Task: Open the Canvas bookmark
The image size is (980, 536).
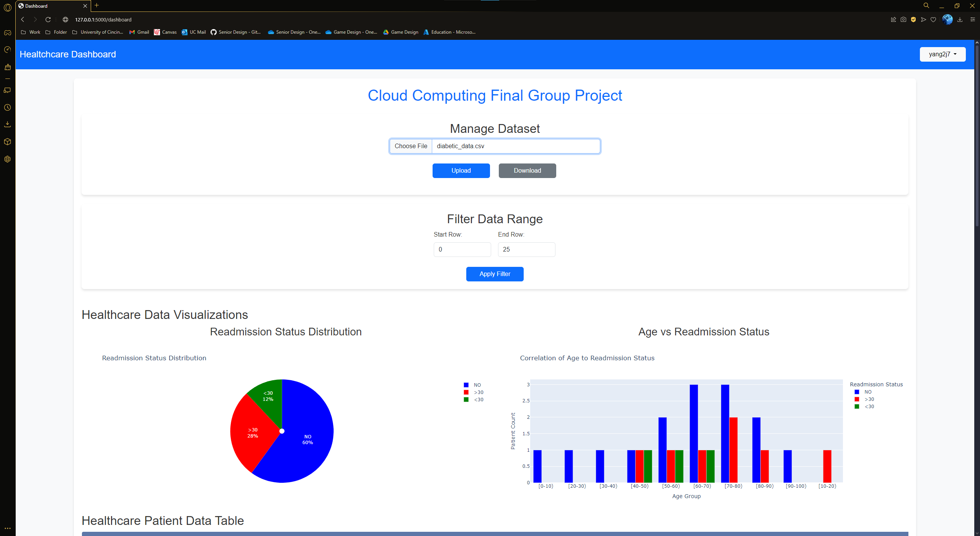Action: pyautogui.click(x=165, y=32)
